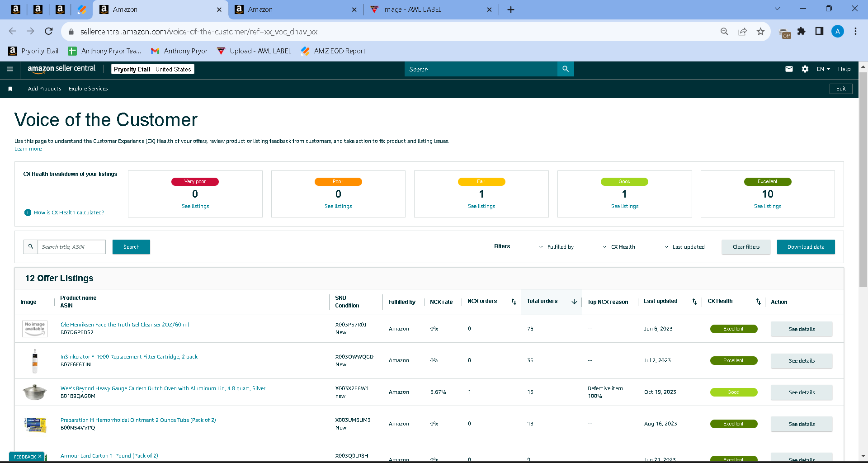
Task: Sort by Last updated column arrows
Action: 694,302
